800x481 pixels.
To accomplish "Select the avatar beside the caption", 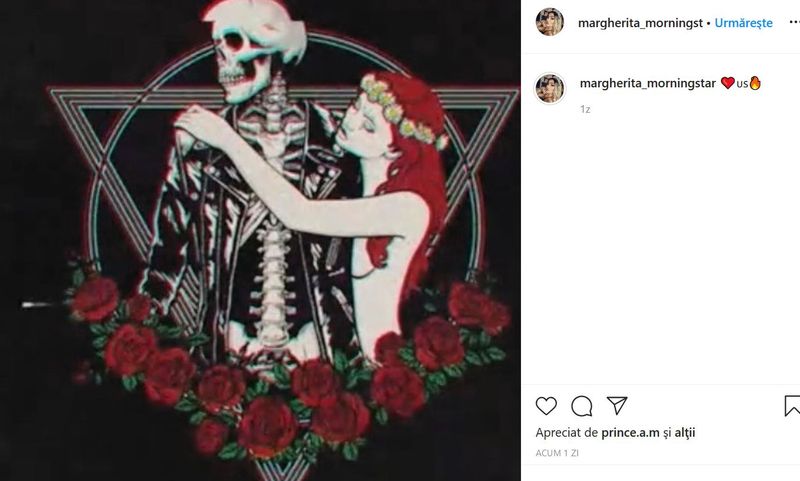I will click(549, 88).
